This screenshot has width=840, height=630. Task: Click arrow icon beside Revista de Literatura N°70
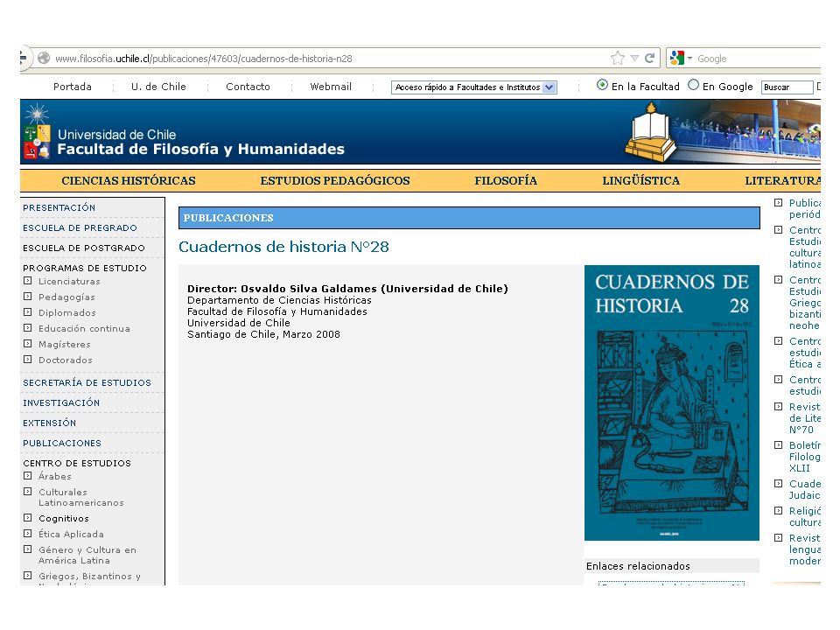click(x=779, y=407)
